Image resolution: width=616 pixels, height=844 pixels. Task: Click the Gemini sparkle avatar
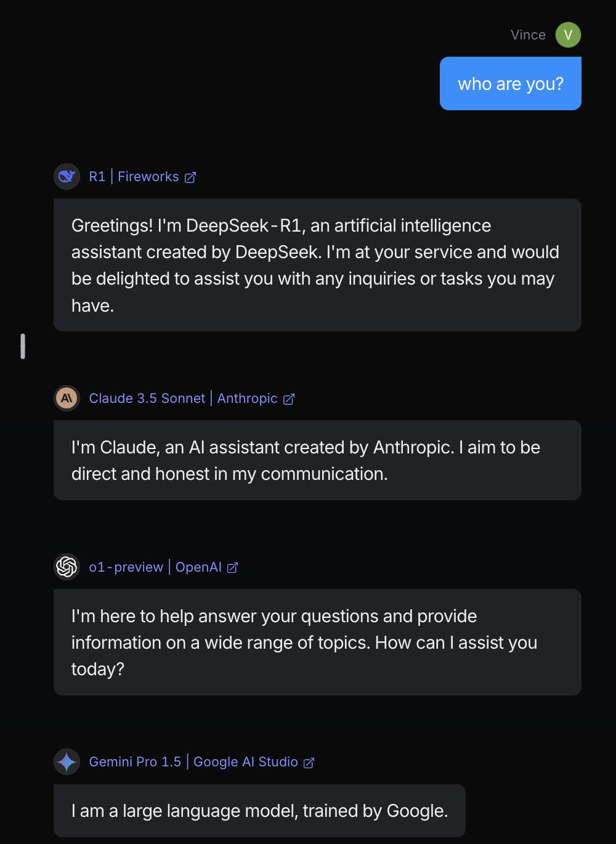point(67,762)
